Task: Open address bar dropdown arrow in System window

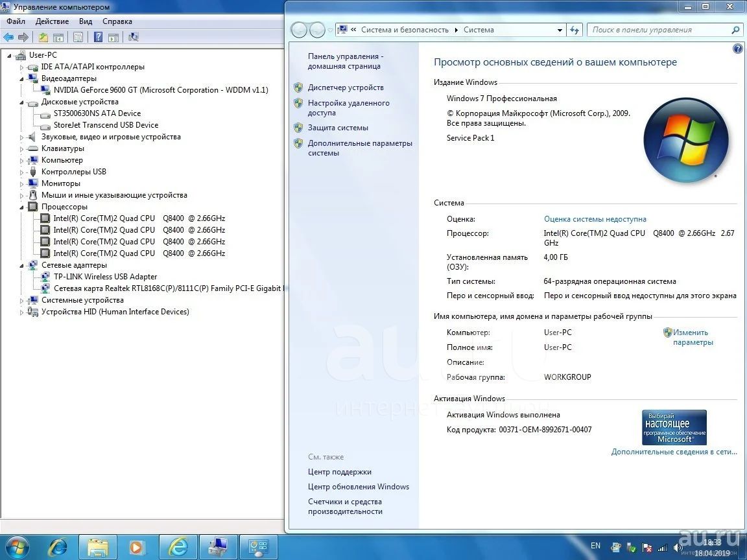Action: tap(560, 30)
